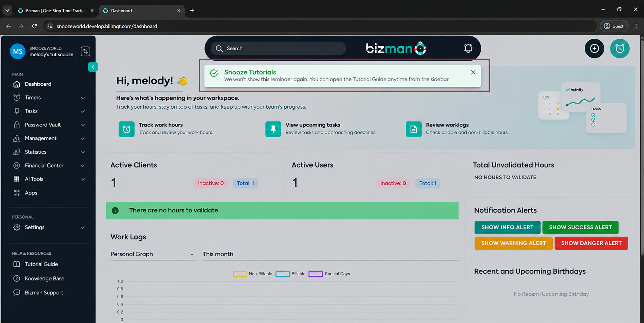Click the This month date range field

(330, 254)
